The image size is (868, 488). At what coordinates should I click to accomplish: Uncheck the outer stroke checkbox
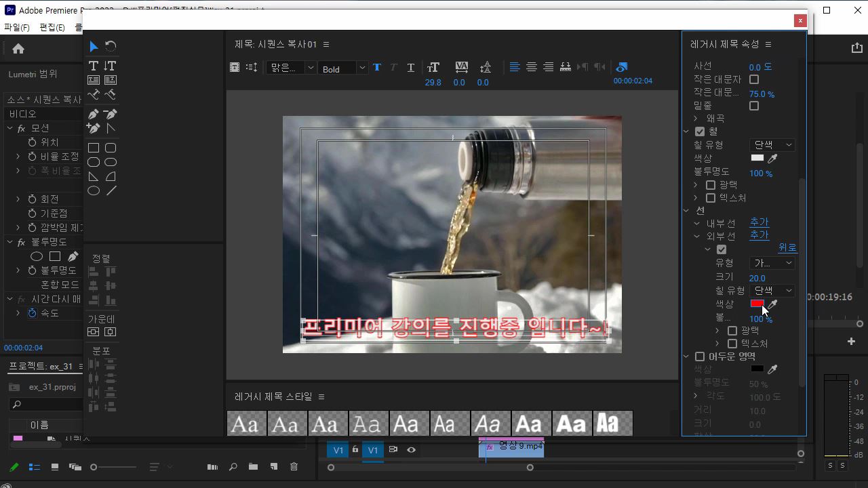pos(722,249)
